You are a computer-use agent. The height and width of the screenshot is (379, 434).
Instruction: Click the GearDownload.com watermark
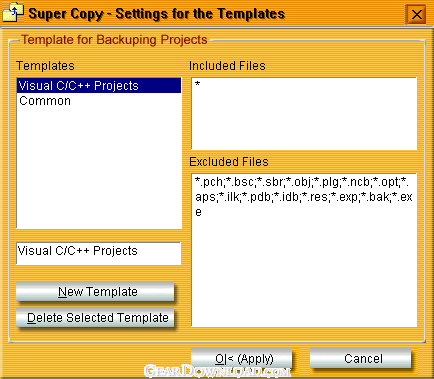(217, 371)
